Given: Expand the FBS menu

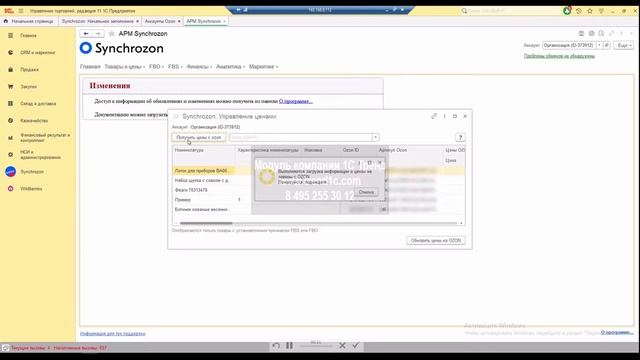Looking at the screenshot, I should point(175,67).
